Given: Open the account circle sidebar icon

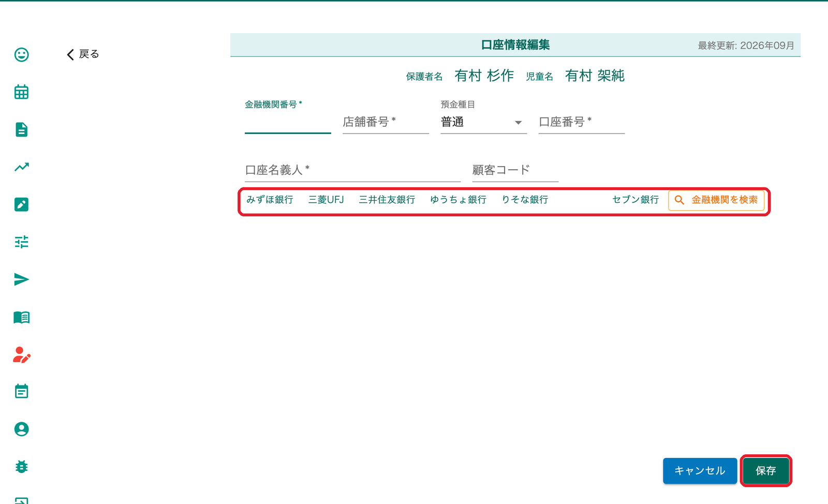Looking at the screenshot, I should click(21, 429).
